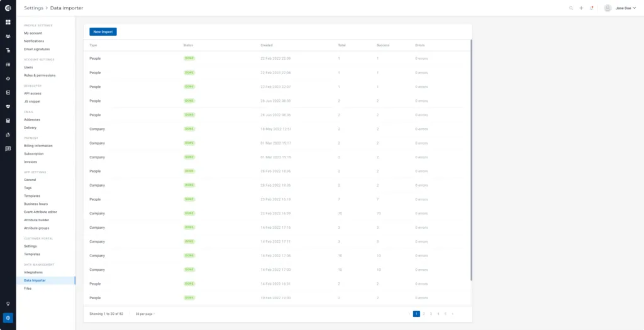
Task: Open Tags settings
Action: (x=28, y=188)
